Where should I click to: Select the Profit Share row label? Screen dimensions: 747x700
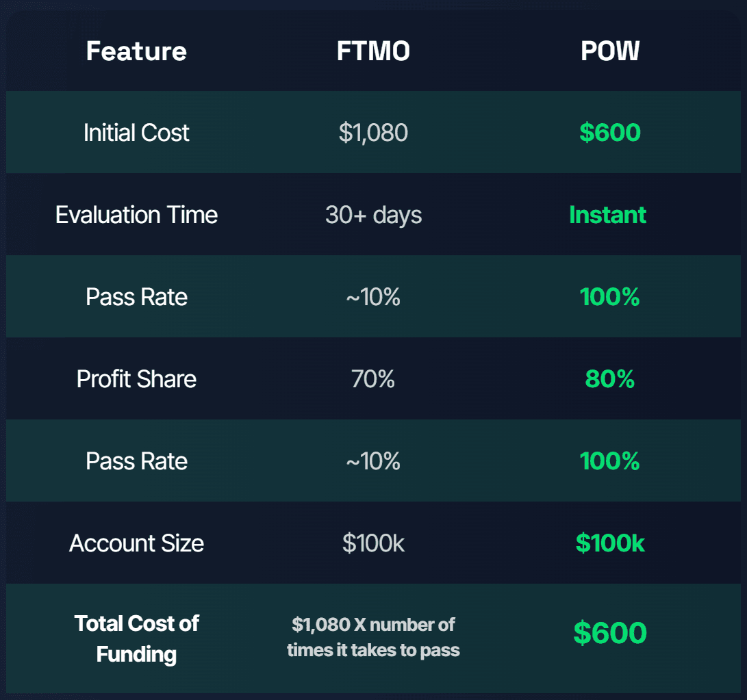pyautogui.click(x=136, y=379)
